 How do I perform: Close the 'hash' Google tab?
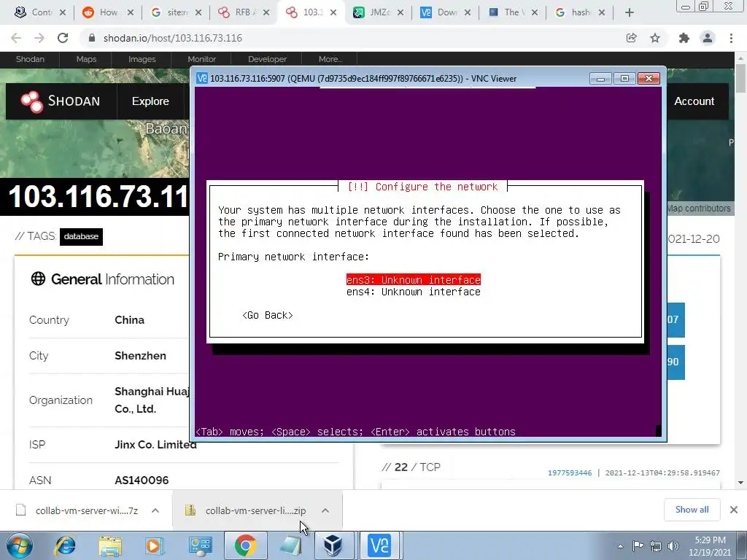pos(602,12)
